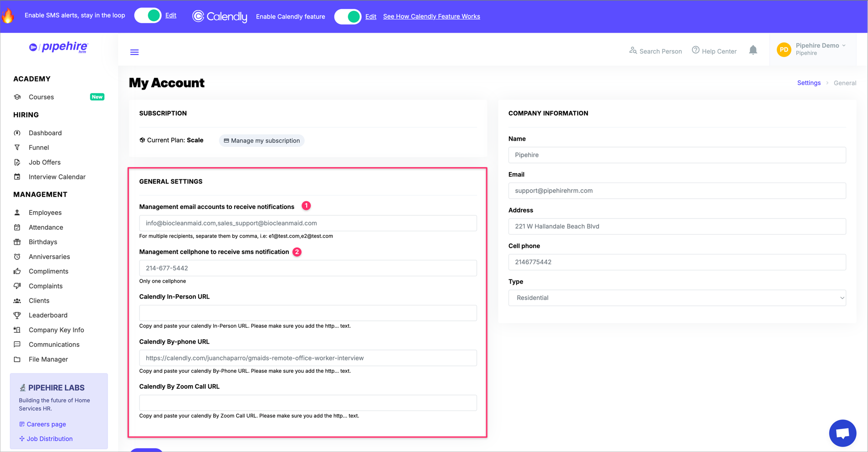
Task: Click company Address field
Action: 677,226
